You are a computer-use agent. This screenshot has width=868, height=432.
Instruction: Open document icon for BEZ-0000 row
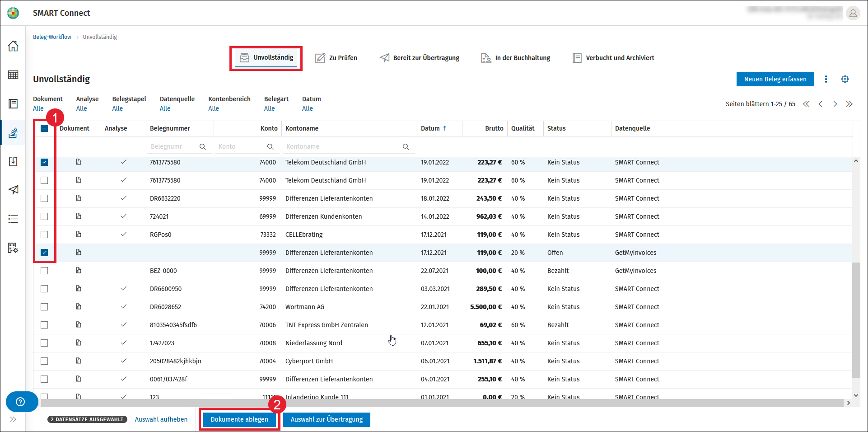tap(79, 270)
